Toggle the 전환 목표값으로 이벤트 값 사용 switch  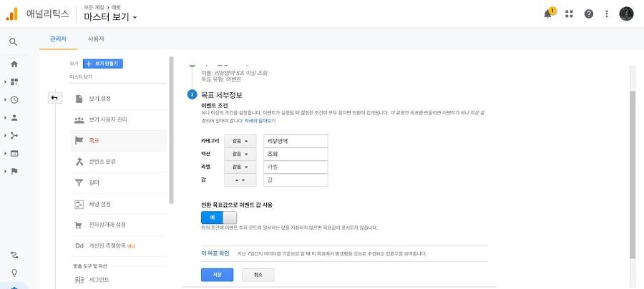pyautogui.click(x=219, y=217)
